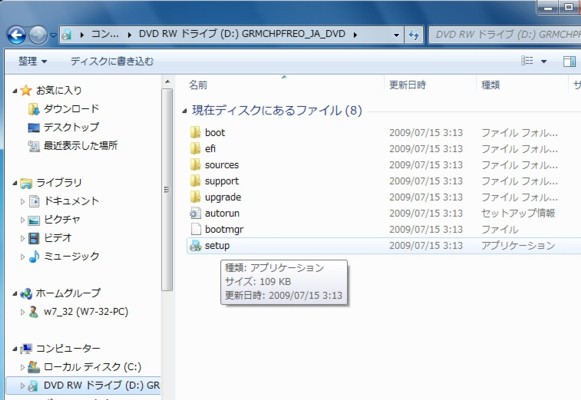Click the file name sources

[222, 165]
